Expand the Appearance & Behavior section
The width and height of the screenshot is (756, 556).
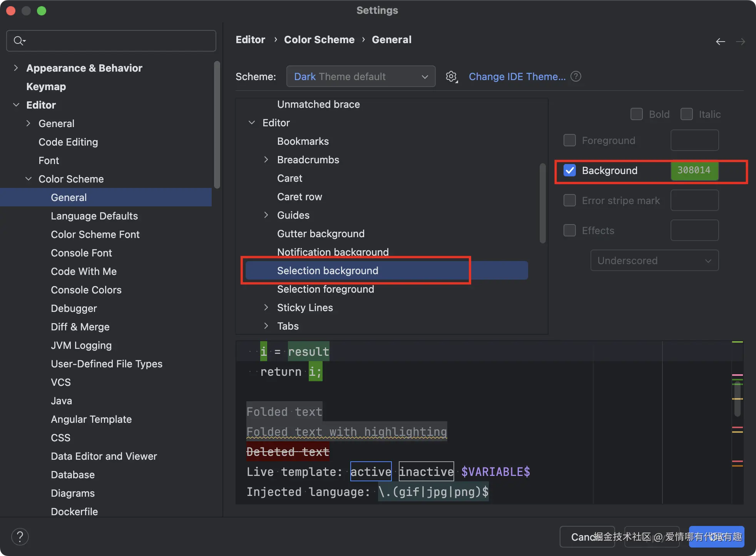coord(16,68)
